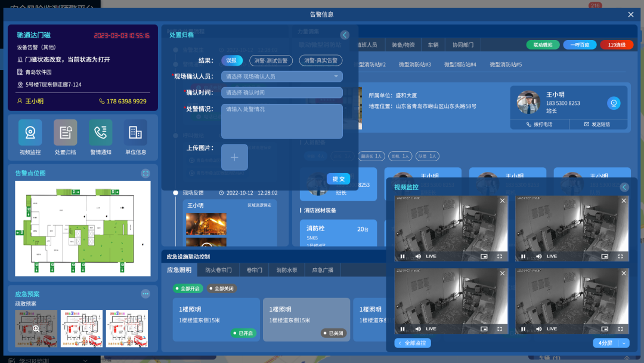Close the bottom-right video feed
The image size is (644, 363).
coord(624,273)
